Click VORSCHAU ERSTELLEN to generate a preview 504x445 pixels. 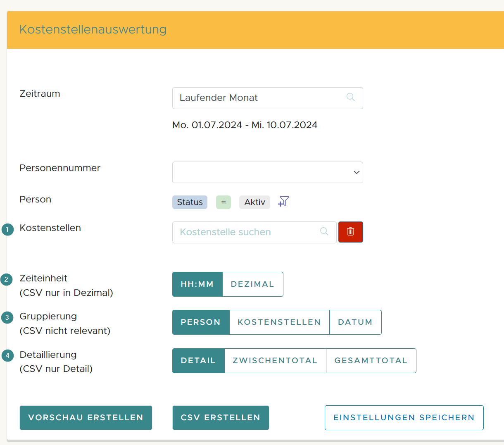pos(86,418)
